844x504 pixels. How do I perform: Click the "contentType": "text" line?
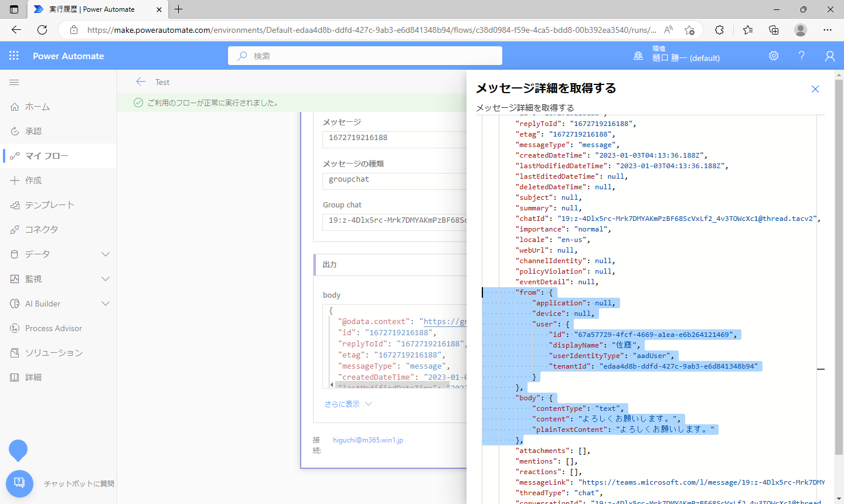(x=579, y=408)
